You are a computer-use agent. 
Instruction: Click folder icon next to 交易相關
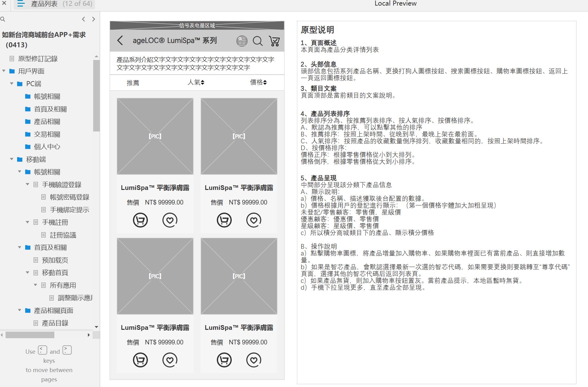coord(28,134)
